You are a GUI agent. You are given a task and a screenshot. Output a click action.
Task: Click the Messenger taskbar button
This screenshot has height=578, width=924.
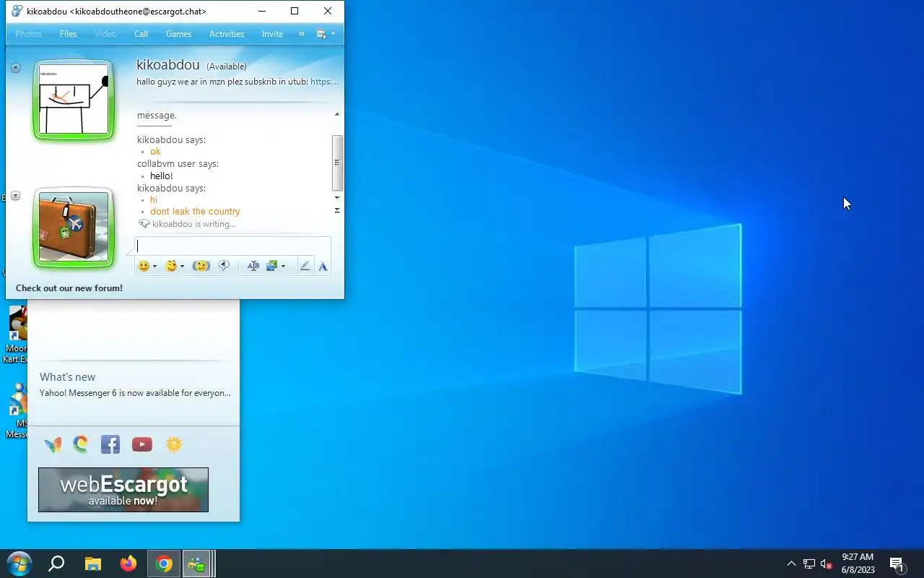[196, 564]
